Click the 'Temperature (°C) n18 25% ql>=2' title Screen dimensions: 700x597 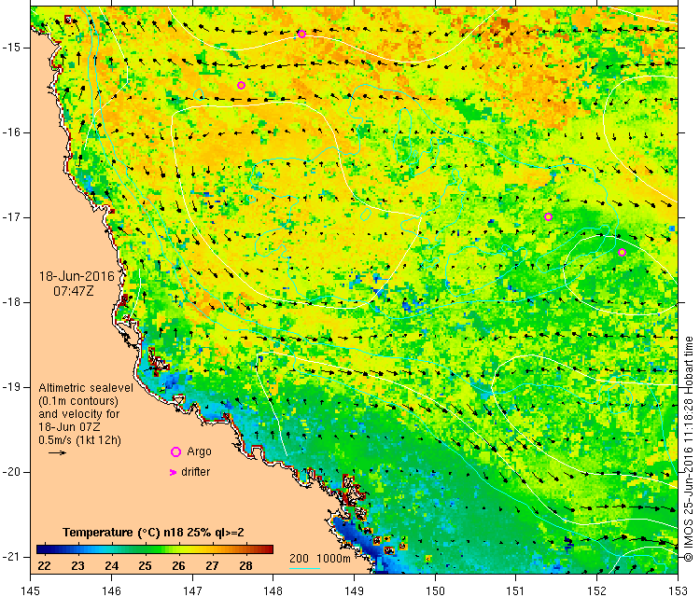click(153, 533)
